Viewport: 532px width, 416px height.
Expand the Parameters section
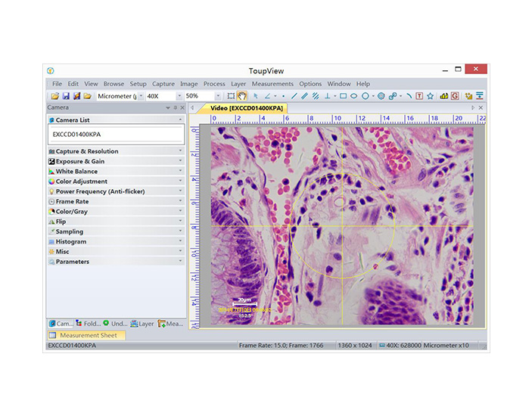click(116, 262)
